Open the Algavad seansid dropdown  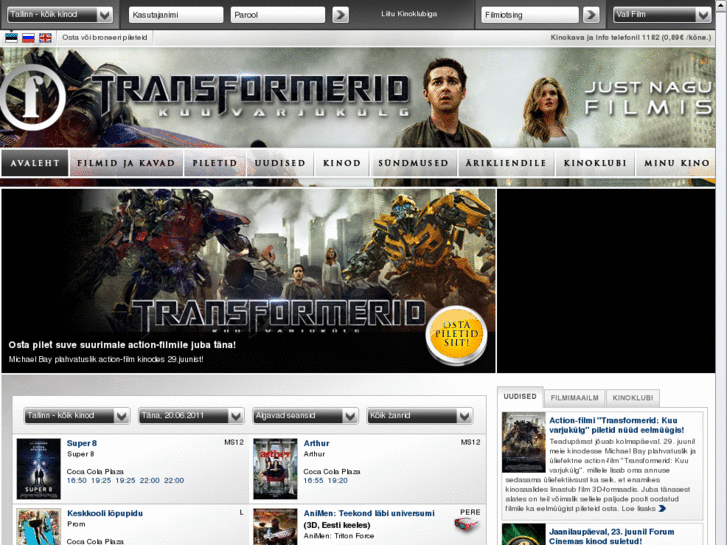click(x=305, y=416)
